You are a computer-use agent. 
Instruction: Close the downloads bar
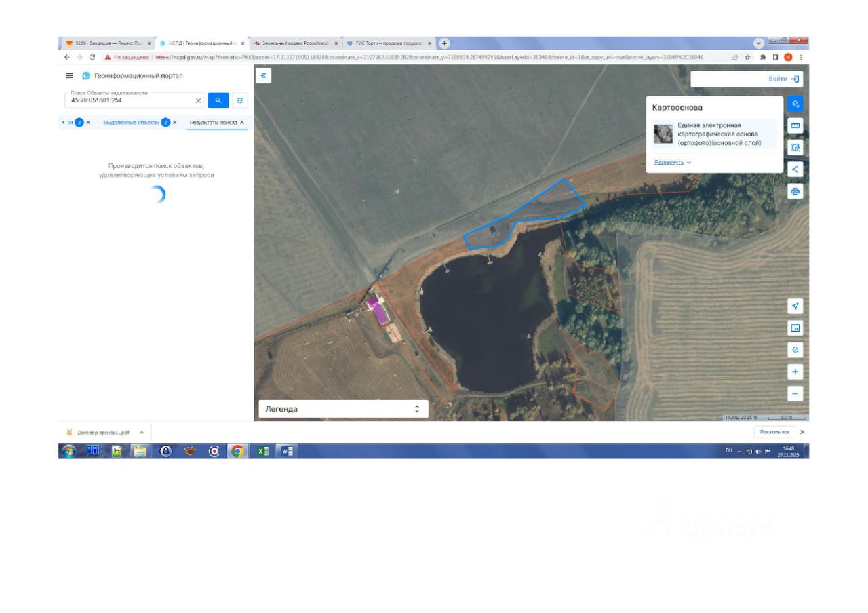pos(802,432)
